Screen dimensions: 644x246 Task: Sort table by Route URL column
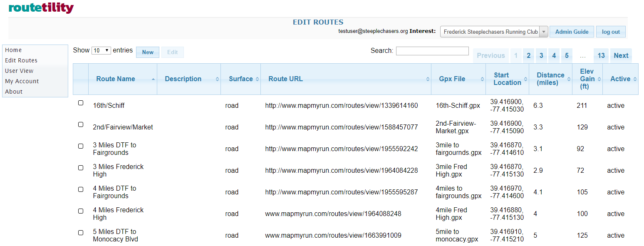coord(346,79)
